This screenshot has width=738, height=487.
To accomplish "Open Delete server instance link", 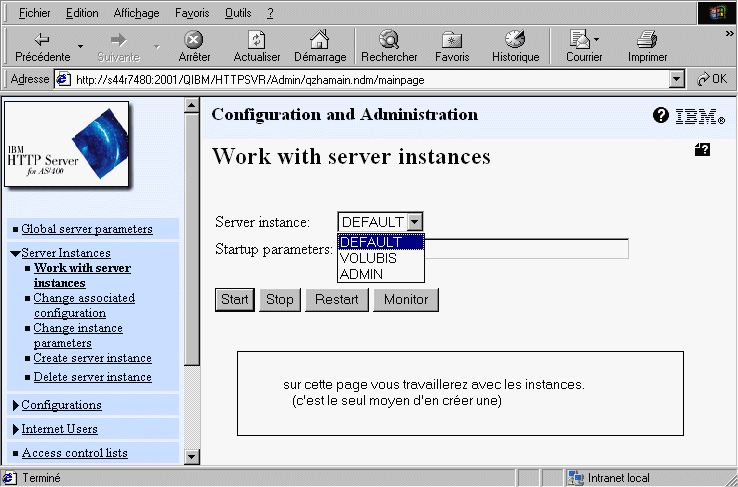I will (x=93, y=377).
